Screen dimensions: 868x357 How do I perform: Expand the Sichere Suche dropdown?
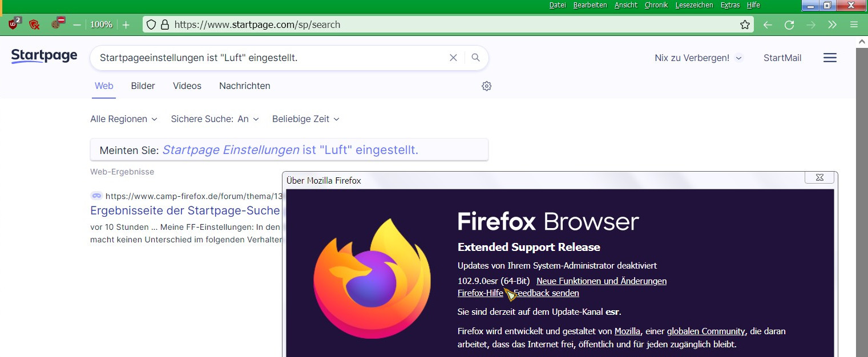tap(215, 119)
